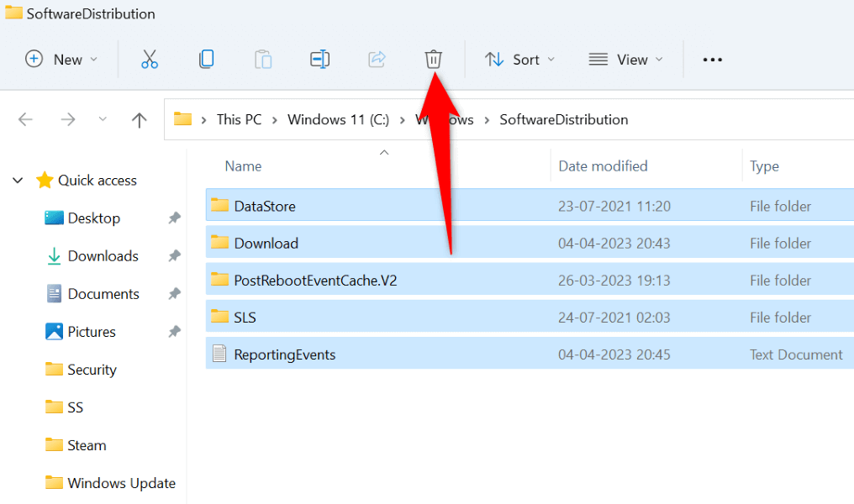Viewport: 854px width, 504px height.
Task: Go up one folder level
Action: point(139,119)
